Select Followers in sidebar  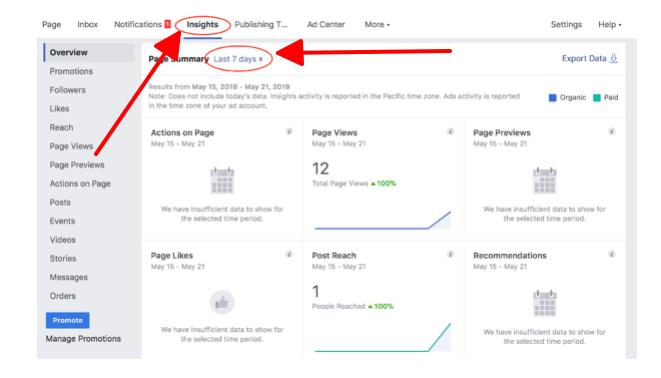[67, 90]
